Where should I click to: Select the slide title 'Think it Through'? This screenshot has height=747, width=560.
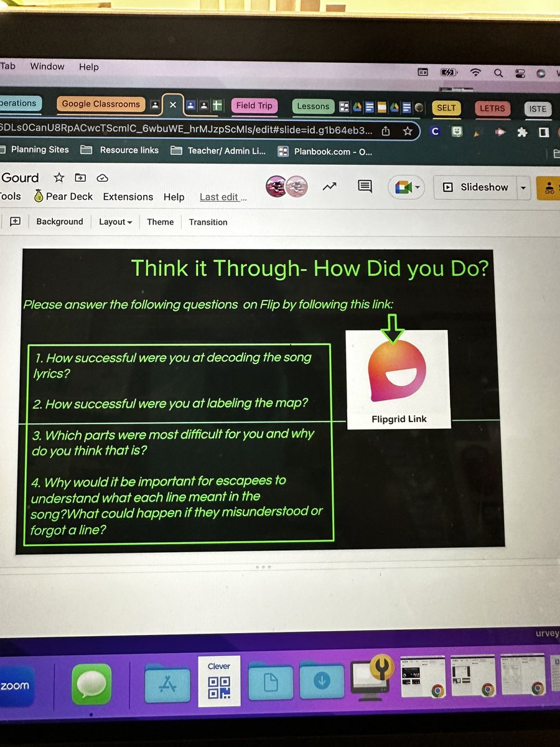(x=310, y=269)
